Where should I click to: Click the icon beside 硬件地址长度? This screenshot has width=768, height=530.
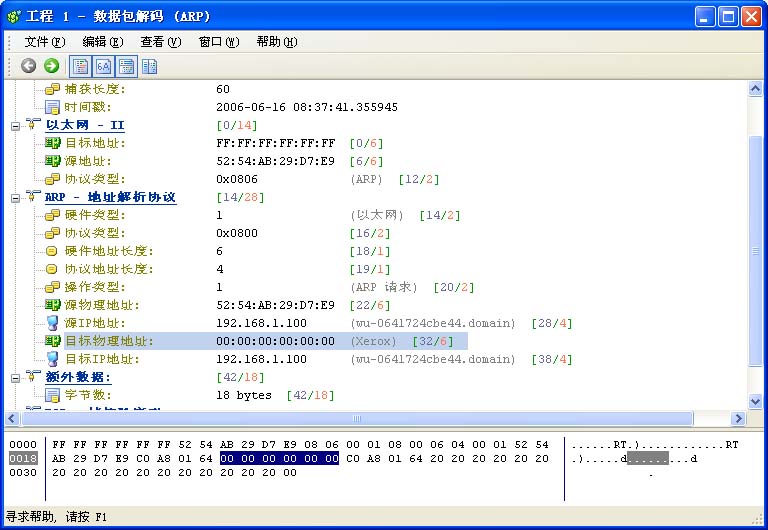click(x=53, y=251)
